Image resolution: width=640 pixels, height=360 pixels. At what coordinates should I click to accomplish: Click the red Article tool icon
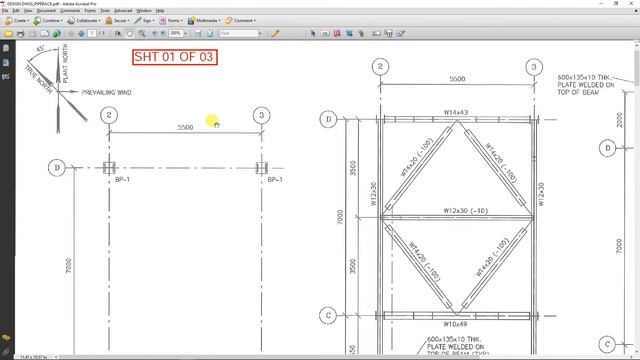tap(337, 33)
